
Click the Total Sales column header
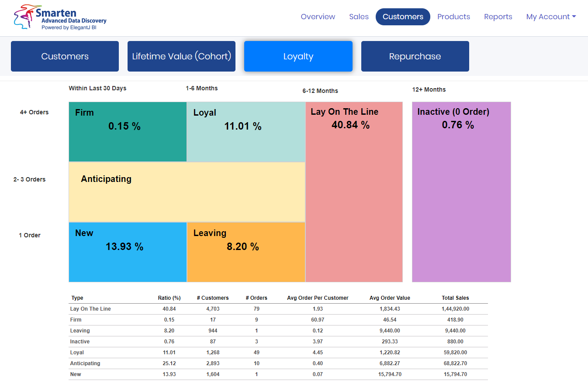click(455, 298)
